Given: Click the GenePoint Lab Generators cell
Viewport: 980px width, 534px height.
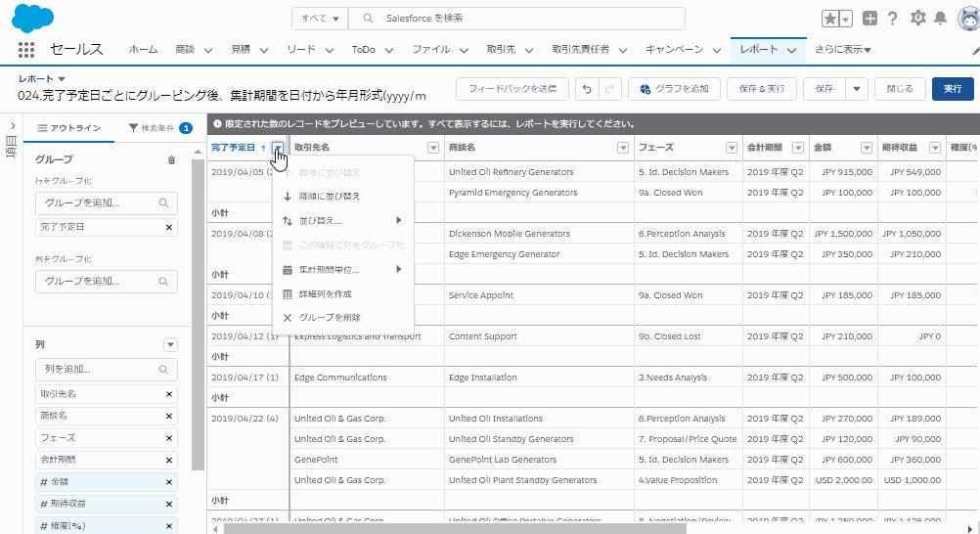Looking at the screenshot, I should point(539,460).
